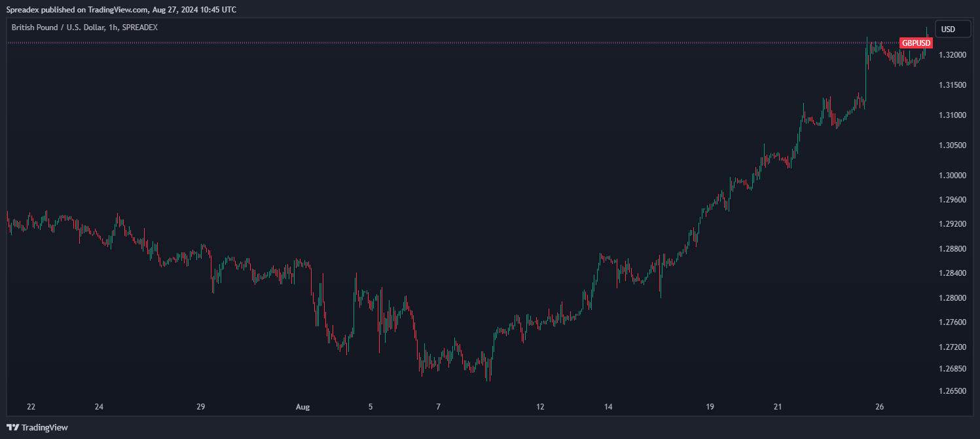Click the 26 date label on time axis
The image size is (980, 439).
click(x=880, y=407)
